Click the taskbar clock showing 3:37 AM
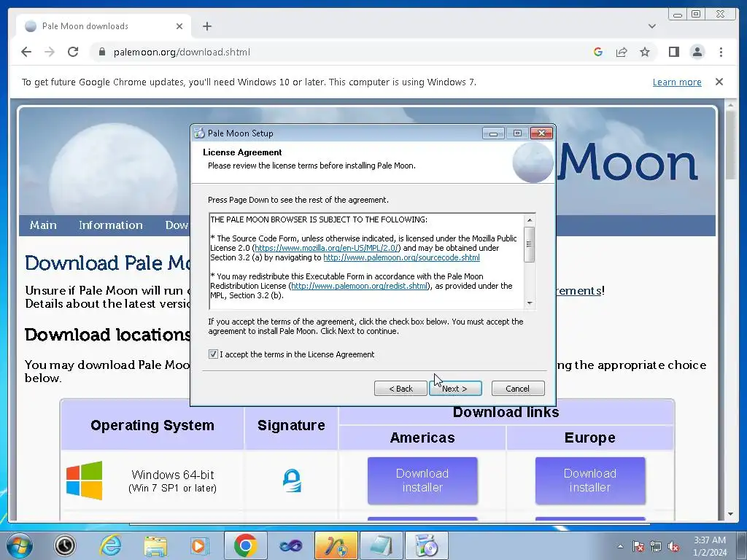The width and height of the screenshot is (747, 560). coord(710,546)
